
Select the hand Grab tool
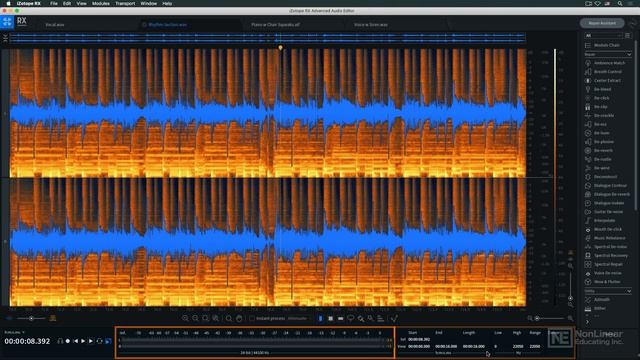tap(239, 318)
